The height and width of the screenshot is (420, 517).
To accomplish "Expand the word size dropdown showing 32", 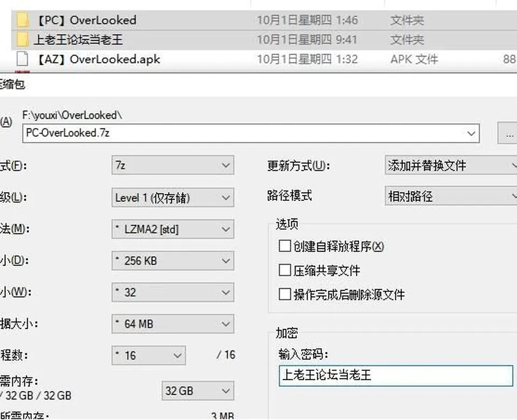I will point(173,292).
